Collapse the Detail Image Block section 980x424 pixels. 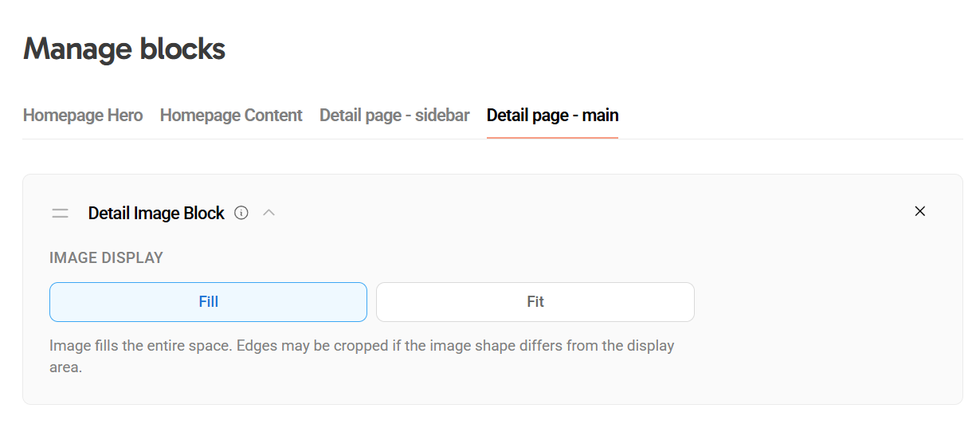[269, 213]
